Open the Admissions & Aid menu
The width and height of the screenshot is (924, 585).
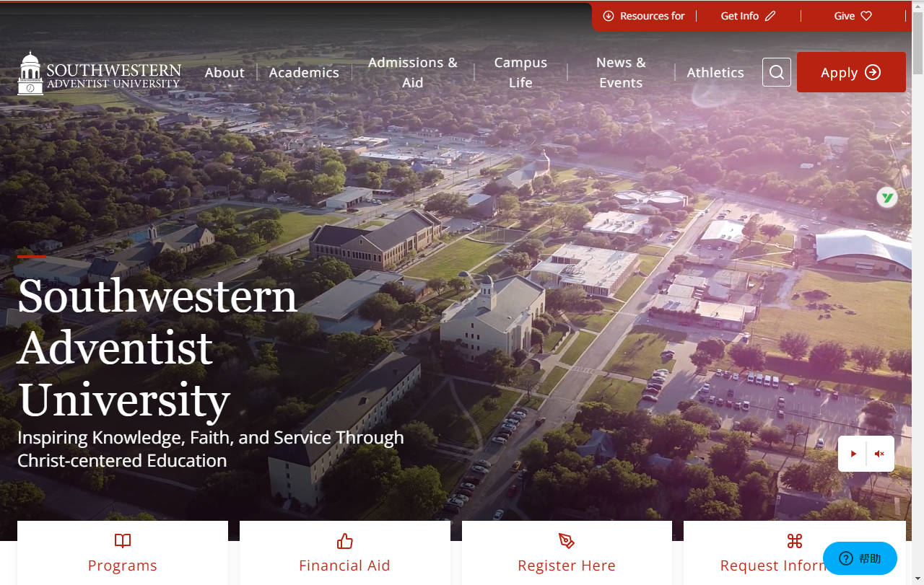coord(412,72)
